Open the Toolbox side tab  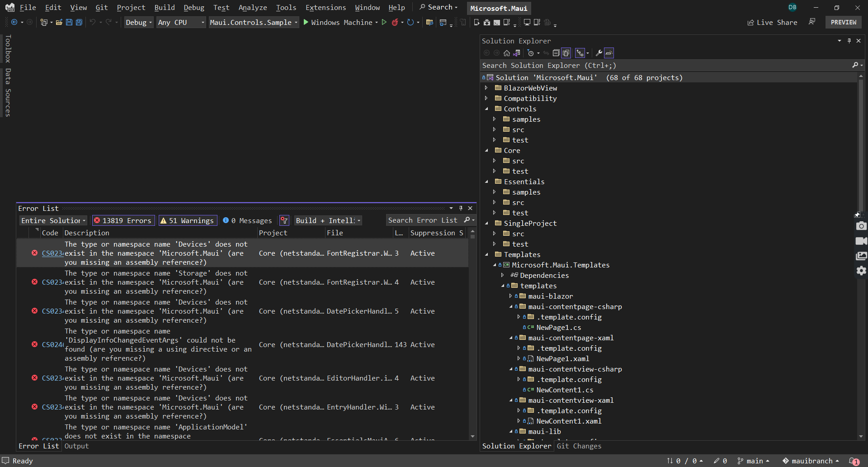click(8, 49)
